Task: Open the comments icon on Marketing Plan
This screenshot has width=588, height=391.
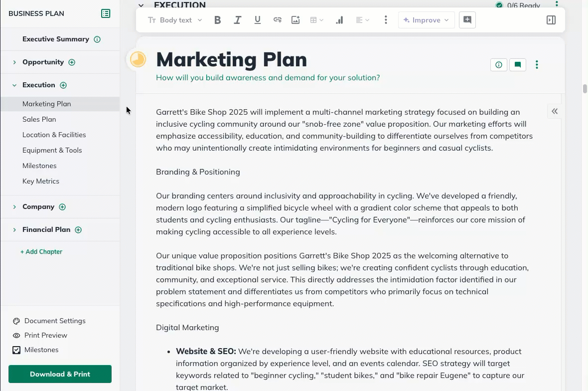Action: click(517, 65)
